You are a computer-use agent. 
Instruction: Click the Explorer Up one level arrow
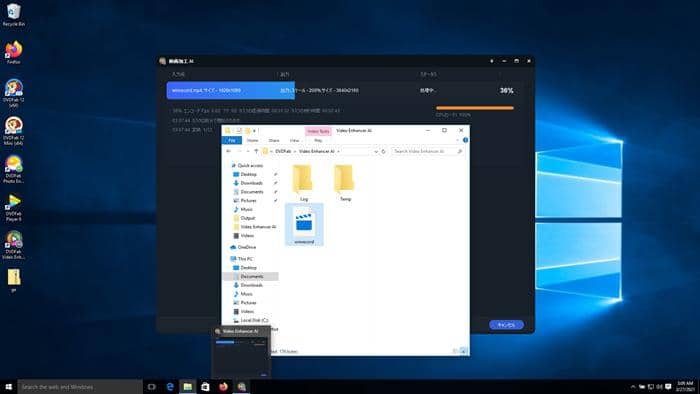(x=256, y=151)
